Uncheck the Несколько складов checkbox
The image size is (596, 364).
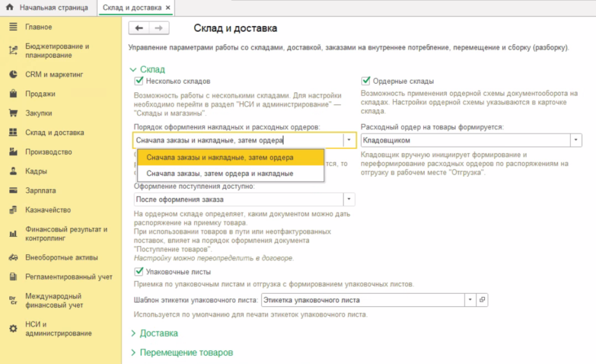point(139,81)
